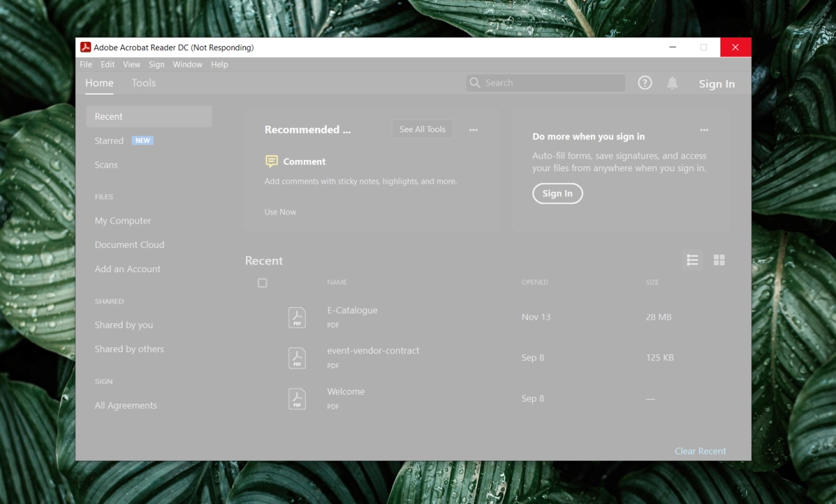Open Recommended tools card options ellipsis
The image size is (836, 504).
point(474,129)
